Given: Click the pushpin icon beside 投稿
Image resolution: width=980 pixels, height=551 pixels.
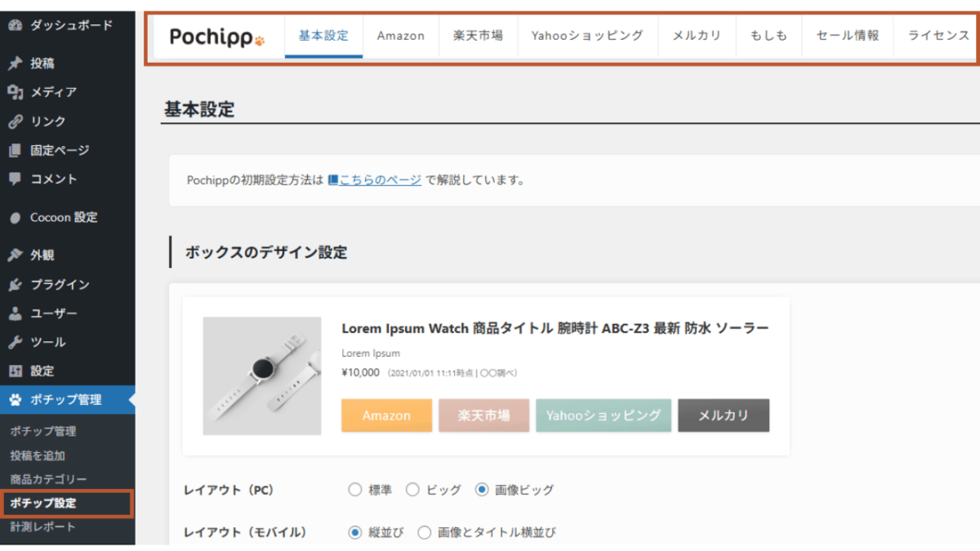Looking at the screenshot, I should tap(15, 64).
